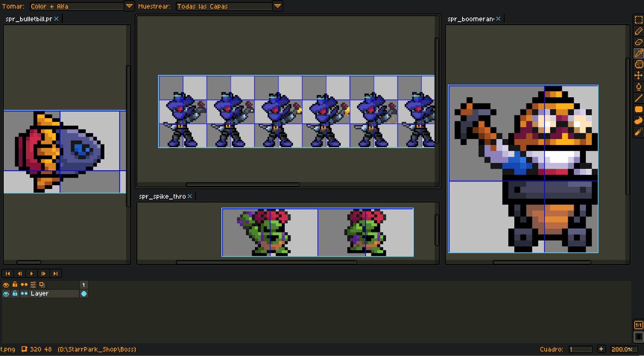The height and width of the screenshot is (356, 644).
Task: Close the spr_bulletbill tab
Action: 57,19
